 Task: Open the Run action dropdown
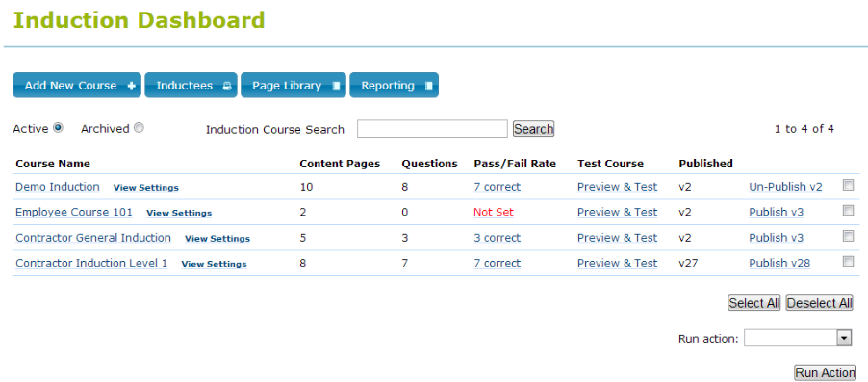click(798, 339)
